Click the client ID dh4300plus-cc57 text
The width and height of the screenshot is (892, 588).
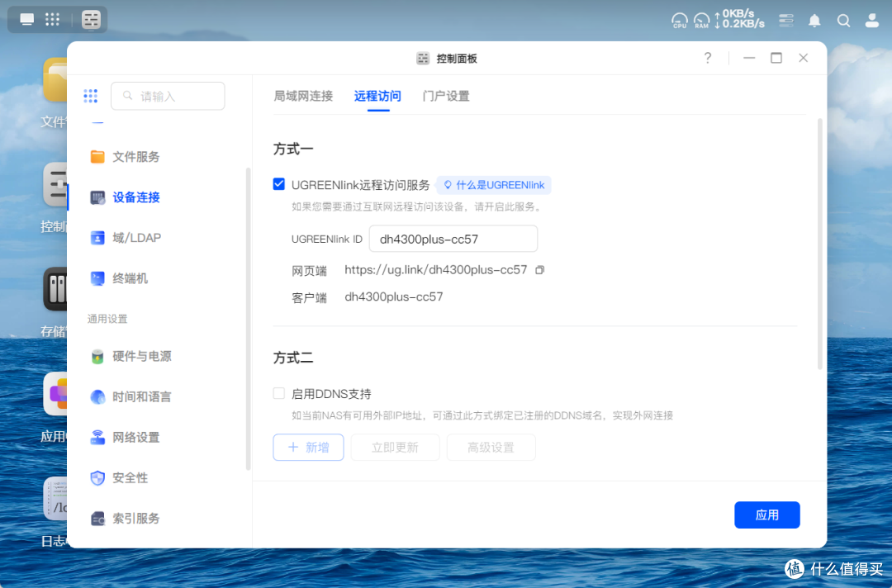tap(394, 296)
